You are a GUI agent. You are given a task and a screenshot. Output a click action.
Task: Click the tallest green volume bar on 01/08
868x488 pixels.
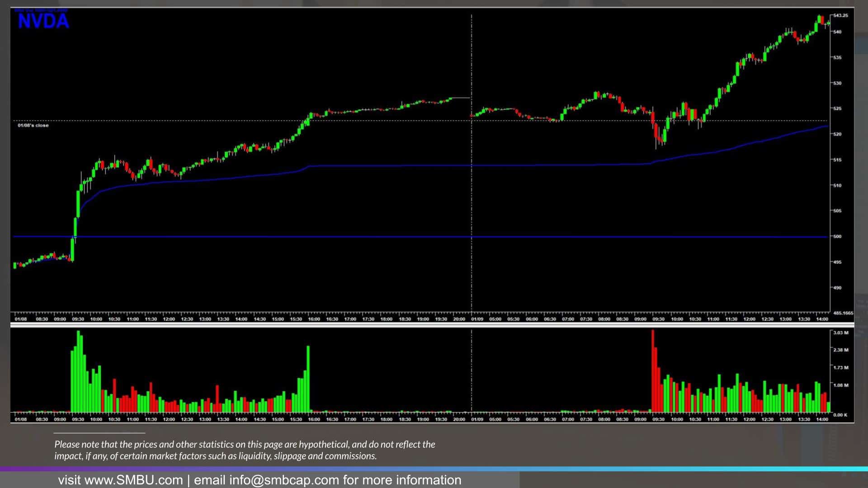[78, 371]
